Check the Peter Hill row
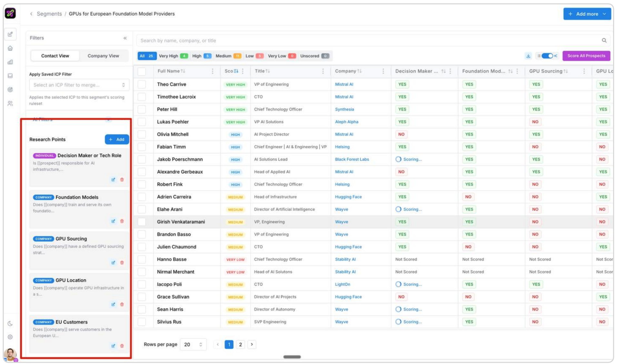618x364 pixels. pyautogui.click(x=142, y=110)
